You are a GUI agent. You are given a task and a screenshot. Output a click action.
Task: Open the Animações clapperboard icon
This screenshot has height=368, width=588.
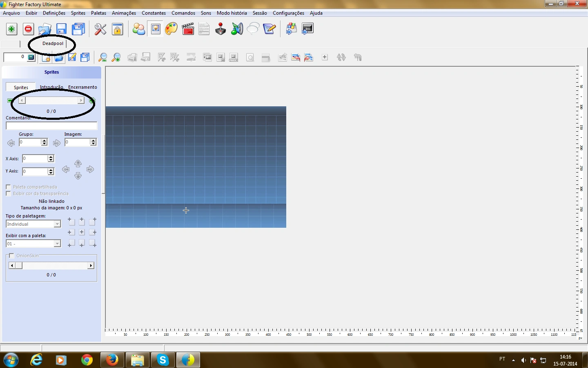point(187,29)
